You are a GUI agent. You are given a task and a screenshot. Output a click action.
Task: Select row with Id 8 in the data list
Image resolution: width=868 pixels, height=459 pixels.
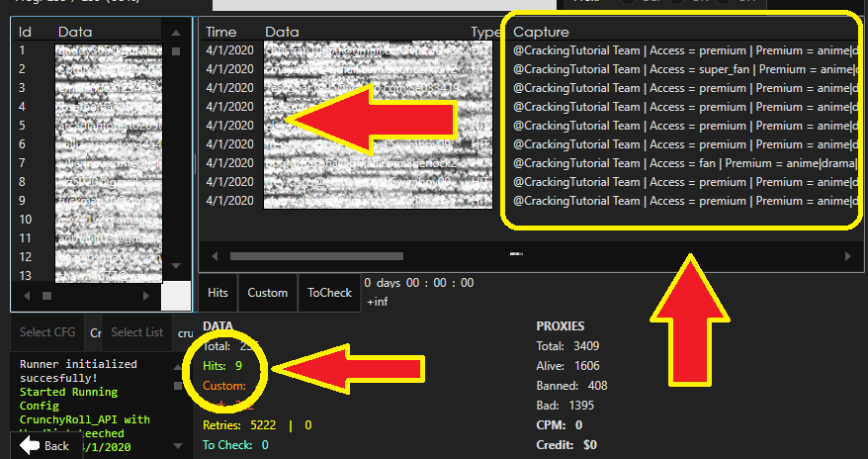(91, 182)
